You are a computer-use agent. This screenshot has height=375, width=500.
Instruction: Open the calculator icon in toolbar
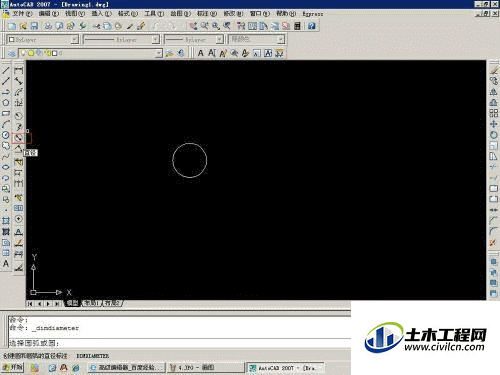point(297,26)
